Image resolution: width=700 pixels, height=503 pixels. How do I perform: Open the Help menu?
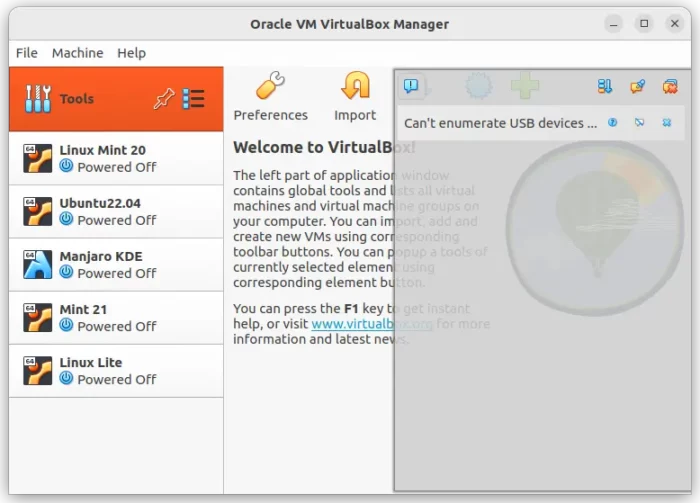(x=131, y=53)
